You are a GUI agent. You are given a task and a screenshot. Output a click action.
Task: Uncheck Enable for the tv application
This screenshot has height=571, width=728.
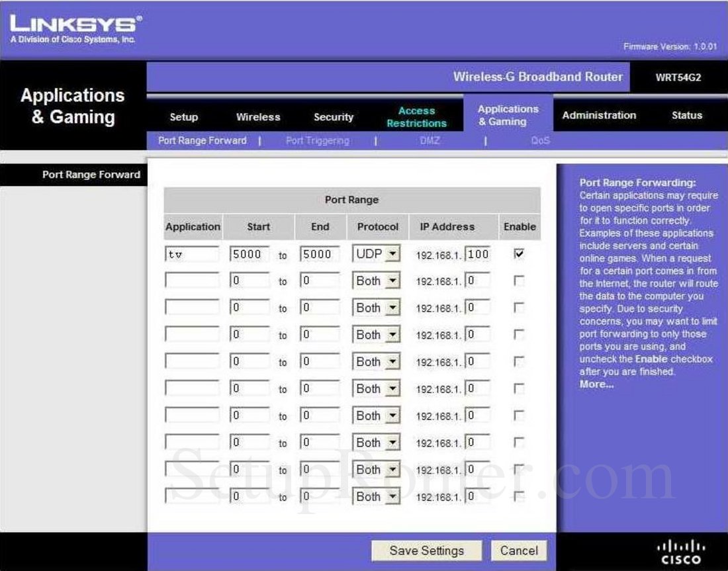click(520, 253)
